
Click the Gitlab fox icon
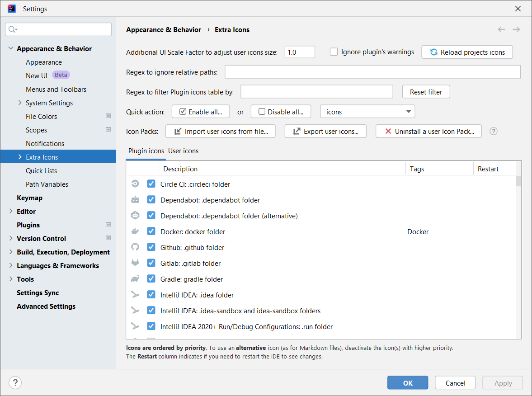[135, 263]
